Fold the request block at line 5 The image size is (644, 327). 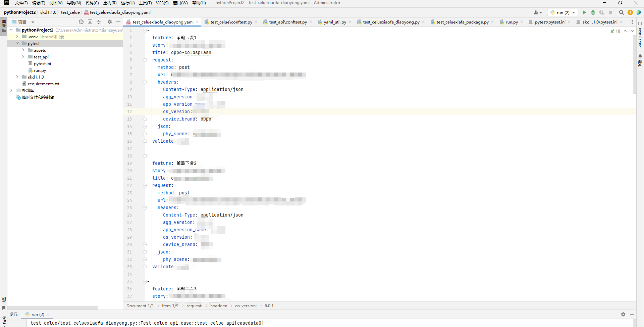click(x=145, y=60)
